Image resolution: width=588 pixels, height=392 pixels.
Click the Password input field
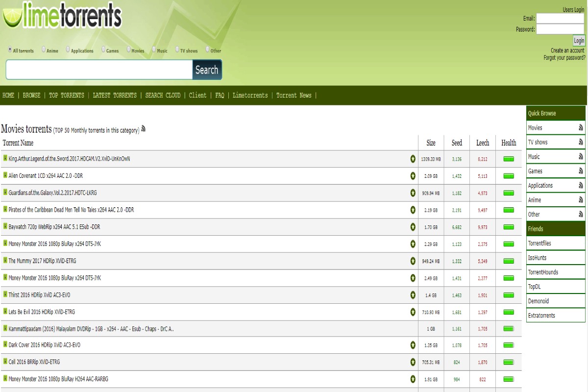click(x=560, y=29)
